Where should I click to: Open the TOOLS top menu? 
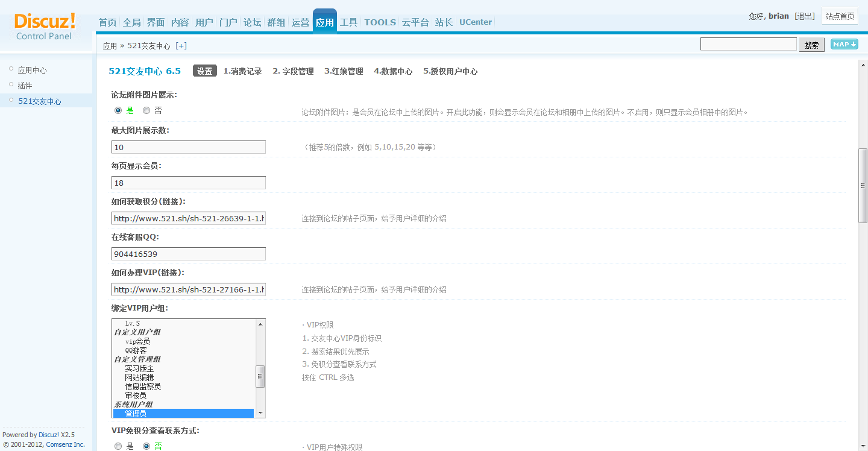pos(380,22)
